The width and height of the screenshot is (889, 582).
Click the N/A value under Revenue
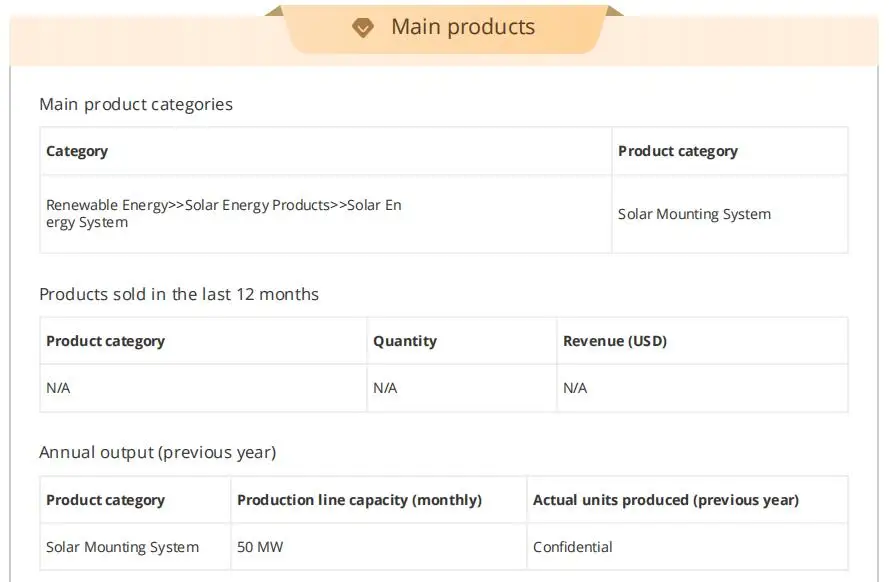tap(575, 388)
